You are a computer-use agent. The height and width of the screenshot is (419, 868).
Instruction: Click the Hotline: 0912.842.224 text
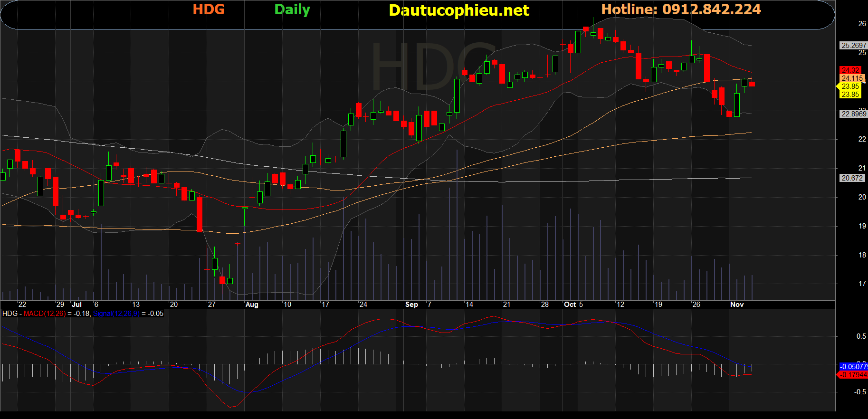pyautogui.click(x=681, y=10)
